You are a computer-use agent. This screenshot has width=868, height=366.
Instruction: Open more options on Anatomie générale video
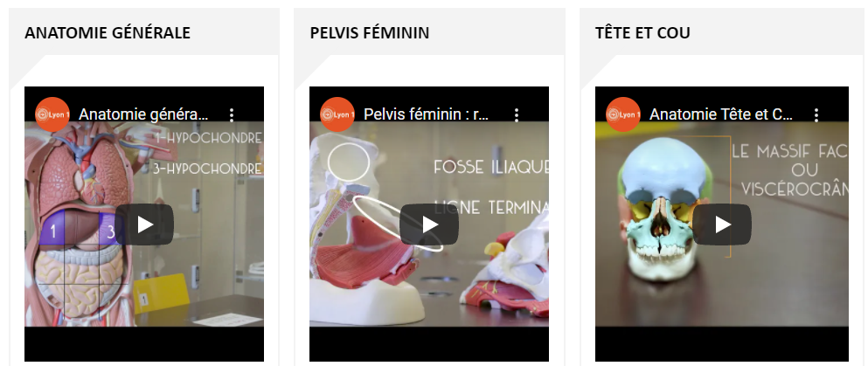tap(232, 115)
